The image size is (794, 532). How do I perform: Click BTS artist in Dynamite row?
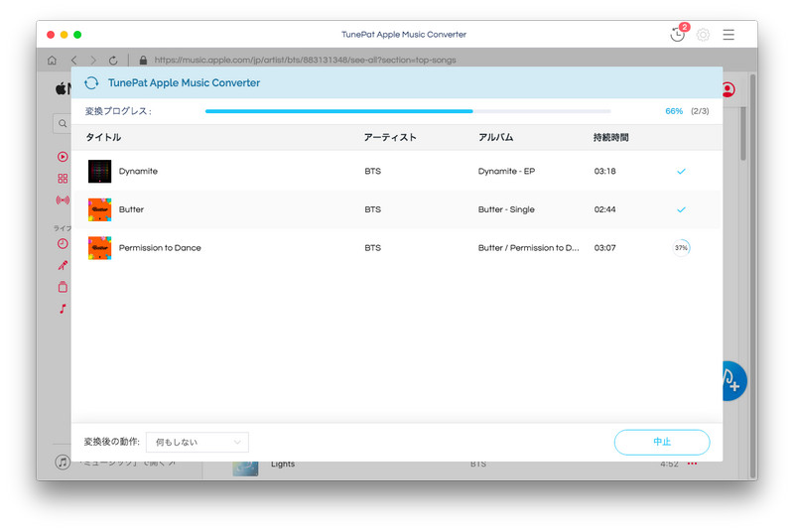(373, 171)
